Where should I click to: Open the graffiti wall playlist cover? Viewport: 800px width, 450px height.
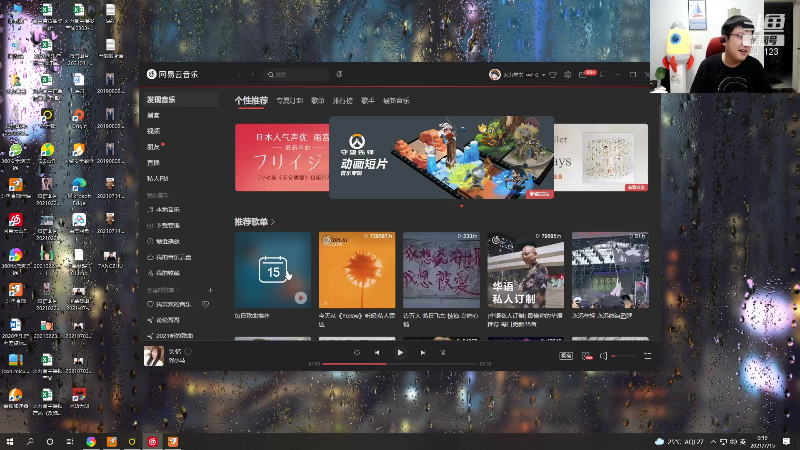(x=441, y=270)
